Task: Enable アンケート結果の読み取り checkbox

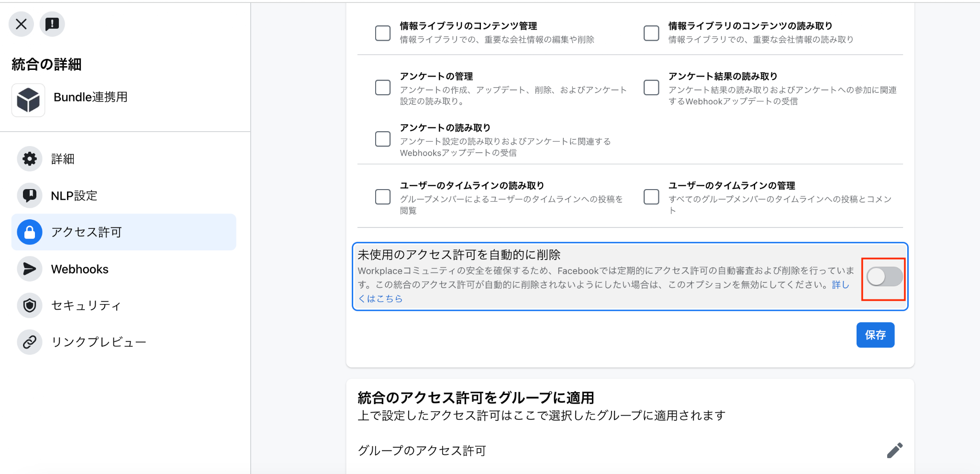Action: point(651,88)
